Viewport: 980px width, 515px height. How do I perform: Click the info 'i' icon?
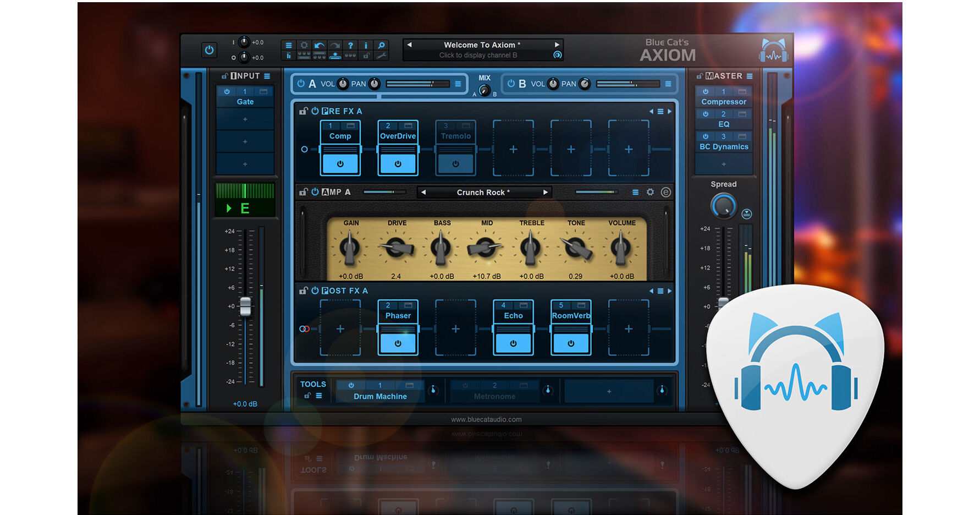[366, 45]
